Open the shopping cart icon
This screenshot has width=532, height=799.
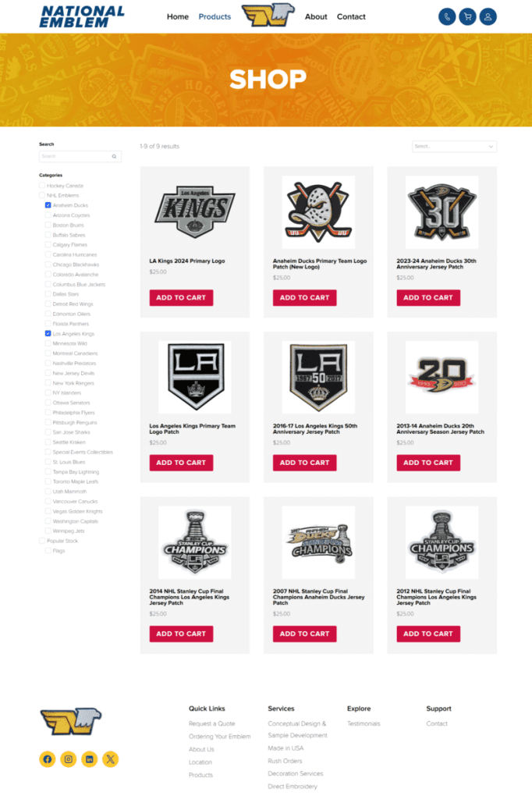(x=467, y=16)
